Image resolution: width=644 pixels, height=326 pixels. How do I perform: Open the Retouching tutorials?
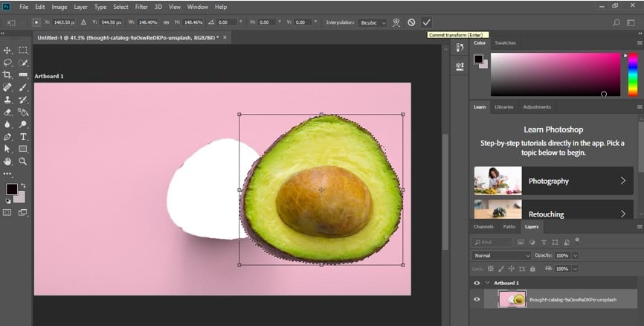click(x=553, y=210)
